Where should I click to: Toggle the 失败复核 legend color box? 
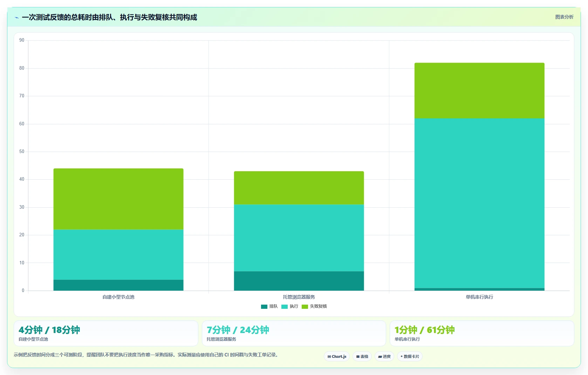[x=305, y=307]
